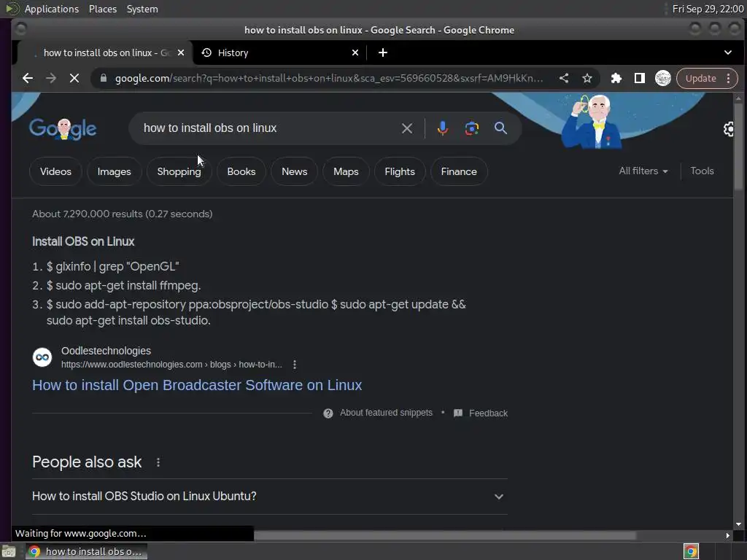Open the Places menu
Image resolution: width=747 pixels, height=560 pixels.
pos(103,9)
